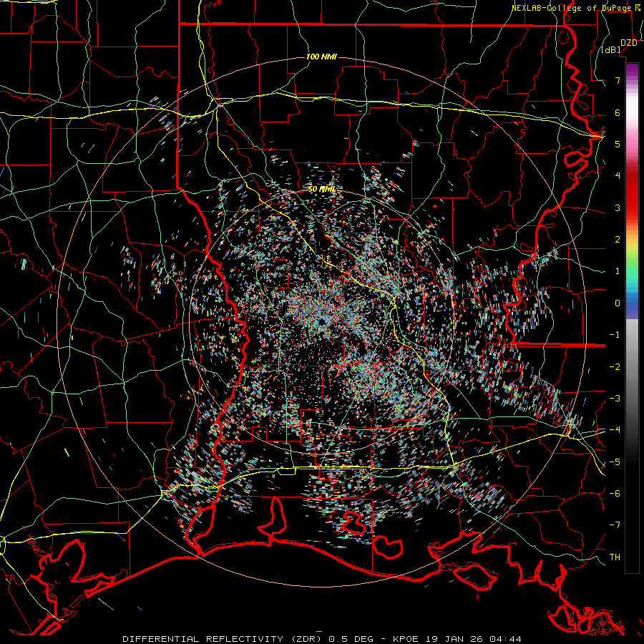Click the 1 label on the color scale

pyautogui.click(x=618, y=271)
